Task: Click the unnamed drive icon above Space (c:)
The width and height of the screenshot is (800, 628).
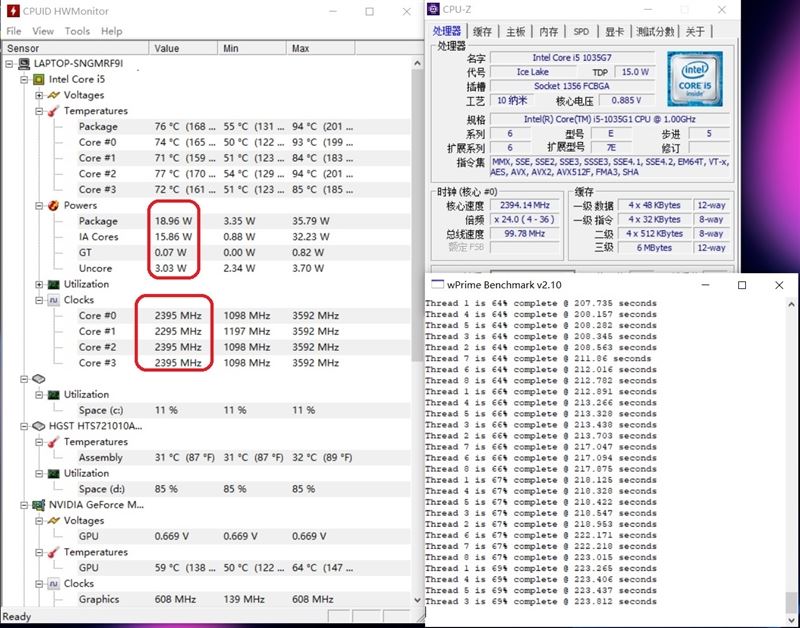Action: pyautogui.click(x=39, y=379)
